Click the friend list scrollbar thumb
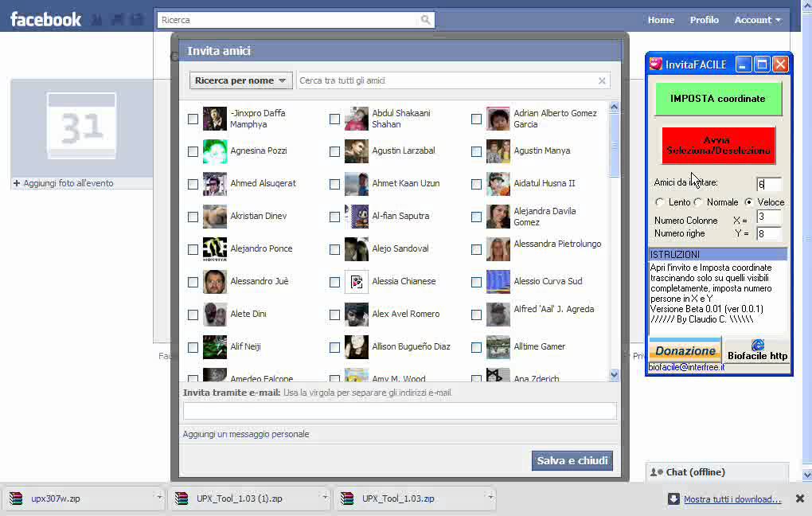Screen dimensions: 812x516 (x=615, y=145)
